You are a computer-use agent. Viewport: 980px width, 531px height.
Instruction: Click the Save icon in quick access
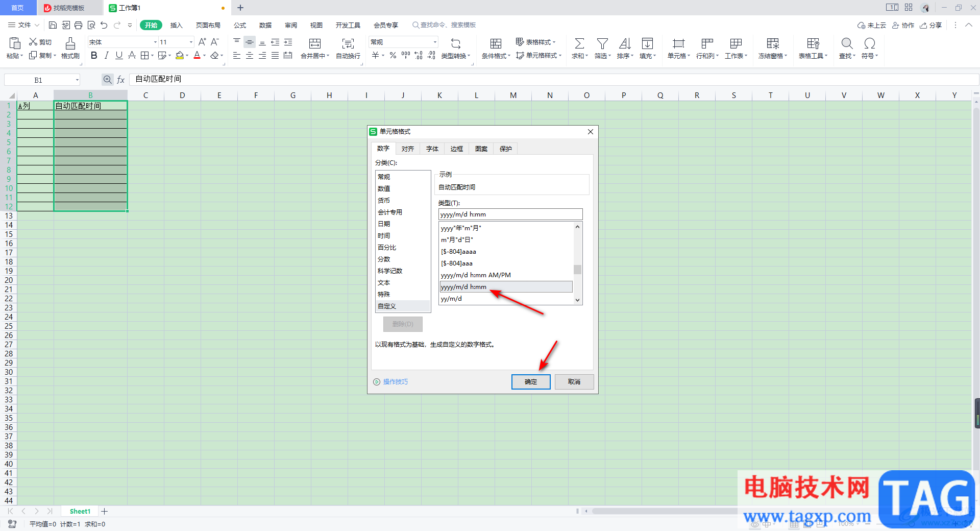[53, 25]
